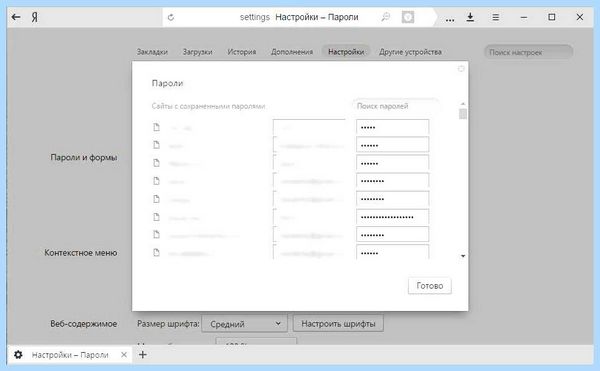Click the scroll-down arrow of password list
The height and width of the screenshot is (371, 600).
pos(463,256)
